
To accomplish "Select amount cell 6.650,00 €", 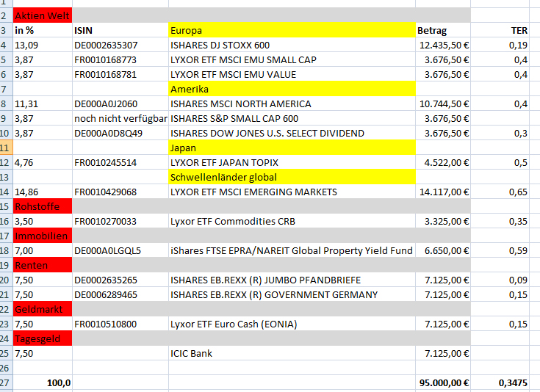I will 443,250.
